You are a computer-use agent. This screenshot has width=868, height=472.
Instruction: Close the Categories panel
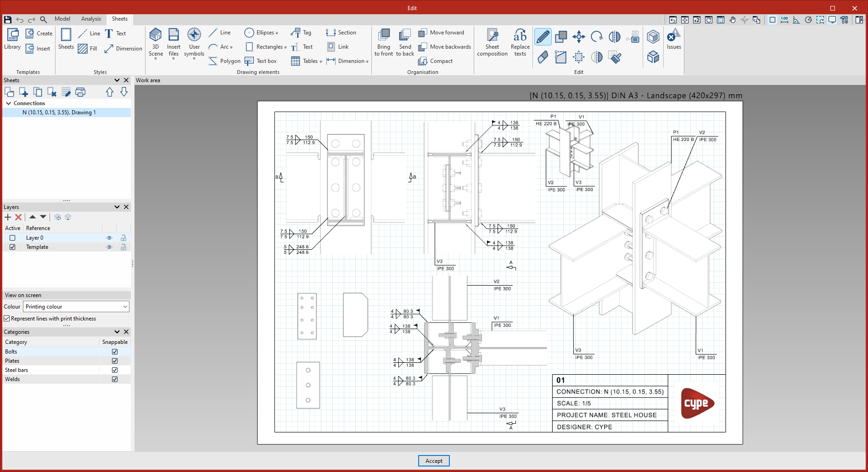pos(126,332)
